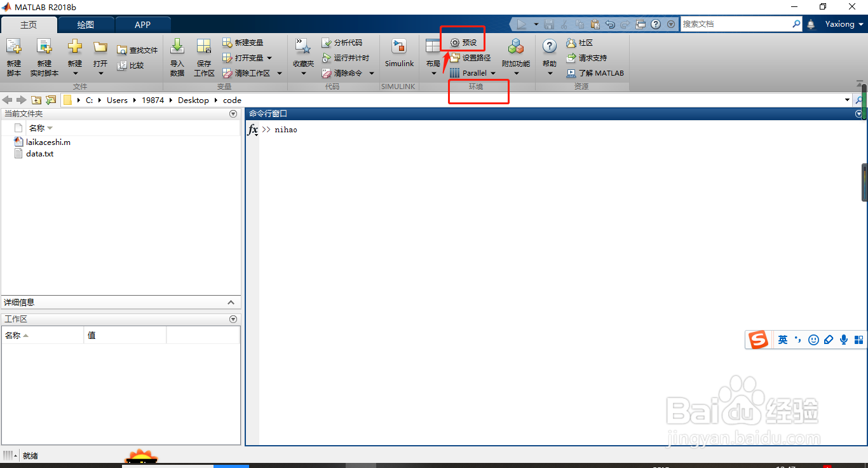This screenshot has width=868, height=468.
Task: Click the Cut scissors icon in quick access toolbar
Action: point(564,24)
